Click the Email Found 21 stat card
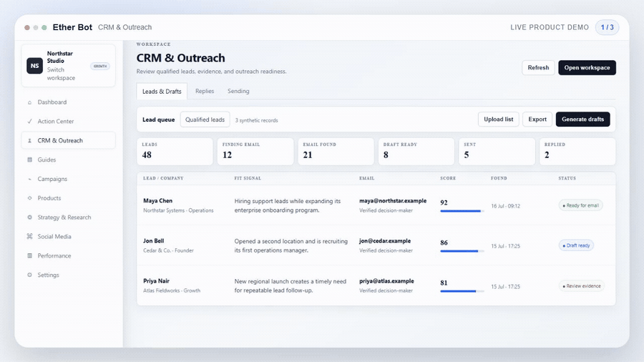644x362 pixels. pyautogui.click(x=336, y=152)
